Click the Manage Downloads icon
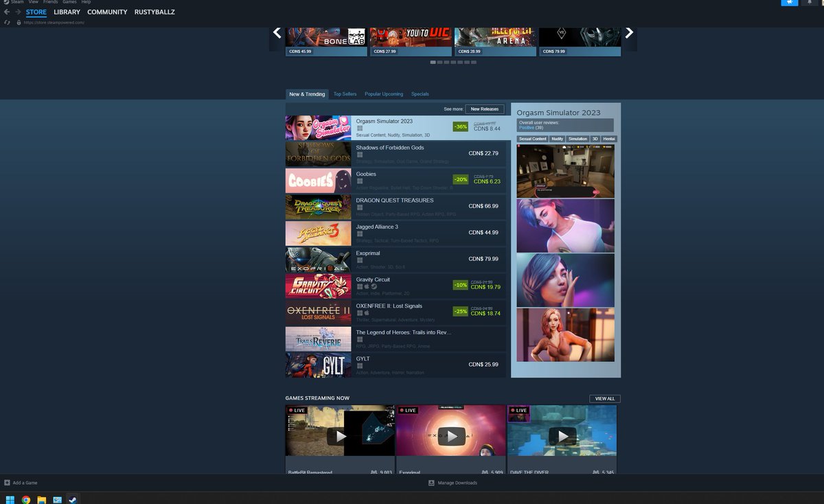The height and width of the screenshot is (504, 824). [431, 483]
